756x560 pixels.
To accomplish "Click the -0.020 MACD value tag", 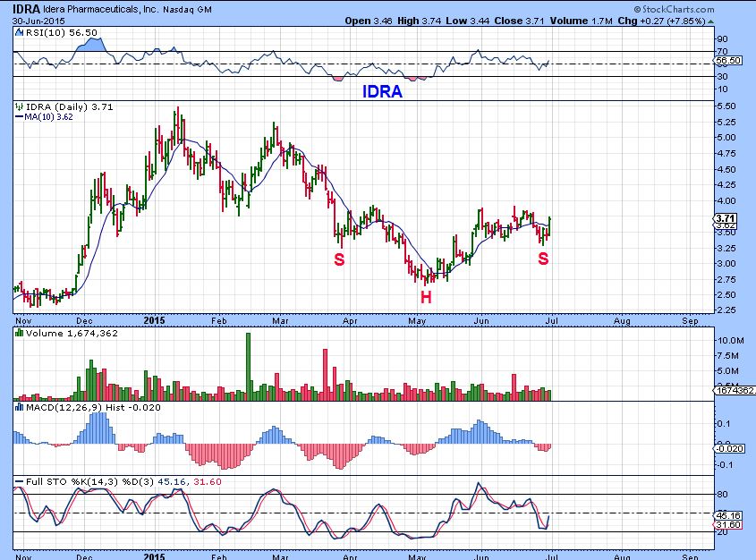I will click(729, 449).
